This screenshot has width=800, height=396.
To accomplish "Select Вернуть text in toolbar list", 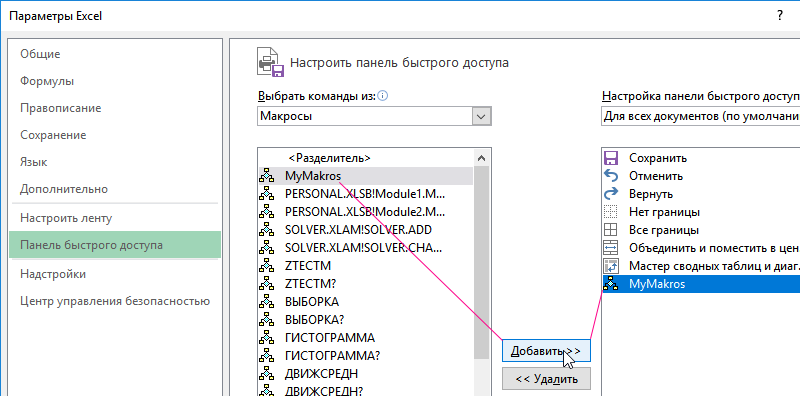I will pos(651,194).
